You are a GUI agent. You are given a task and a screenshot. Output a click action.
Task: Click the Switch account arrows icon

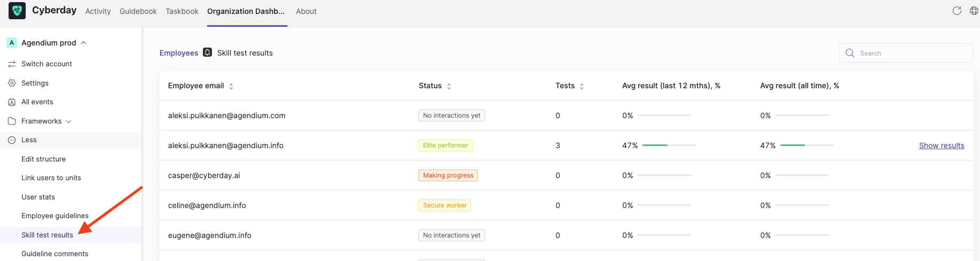[x=12, y=64]
